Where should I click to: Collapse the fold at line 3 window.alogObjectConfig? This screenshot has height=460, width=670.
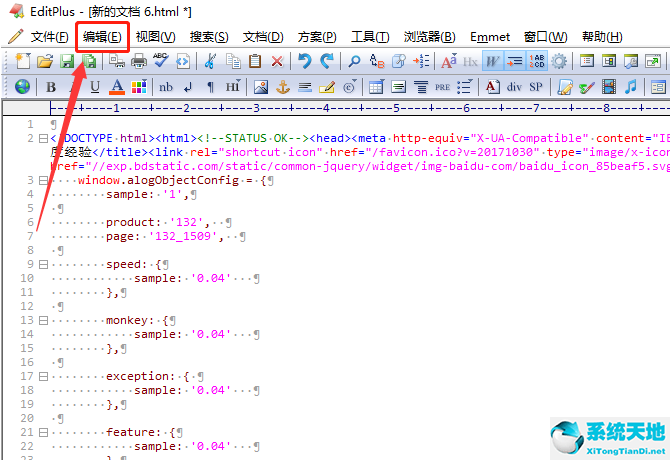[43, 181]
